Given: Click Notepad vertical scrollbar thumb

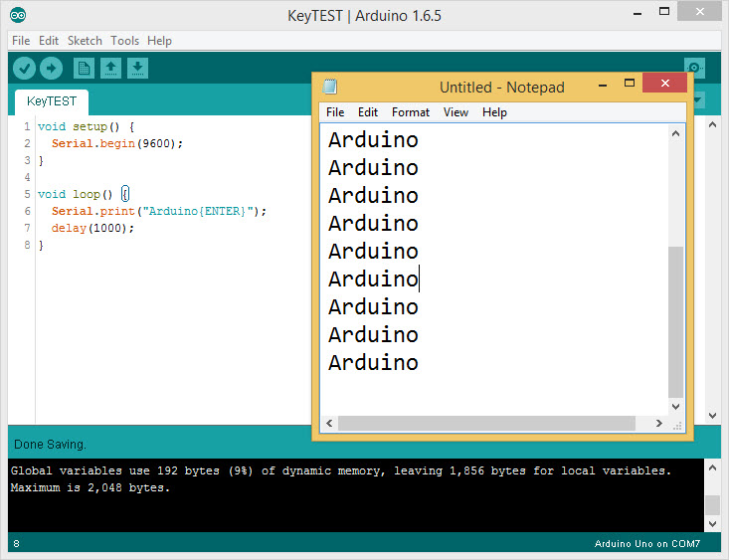Looking at the screenshot, I should coord(676,322).
